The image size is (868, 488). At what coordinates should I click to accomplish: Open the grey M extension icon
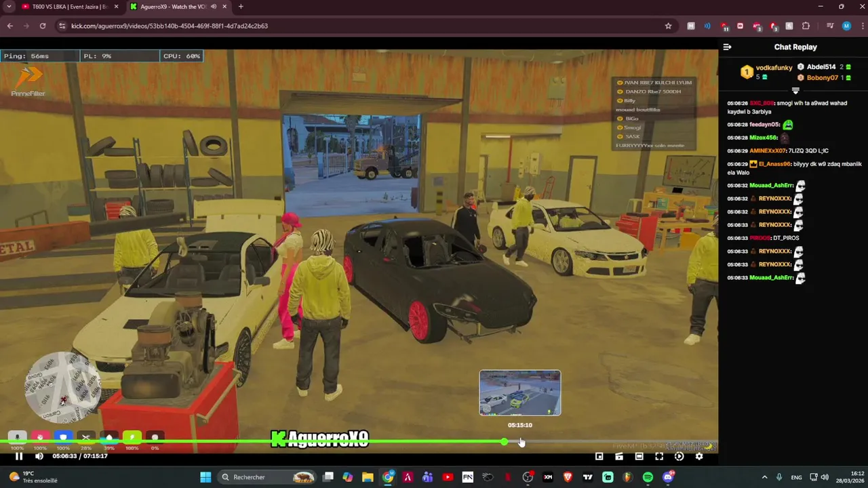(691, 26)
